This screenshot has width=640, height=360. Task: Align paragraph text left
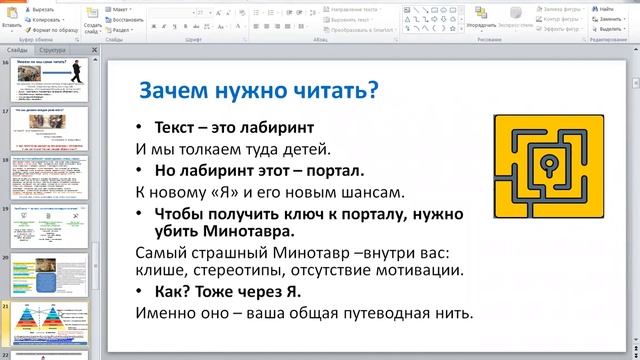click(256, 27)
